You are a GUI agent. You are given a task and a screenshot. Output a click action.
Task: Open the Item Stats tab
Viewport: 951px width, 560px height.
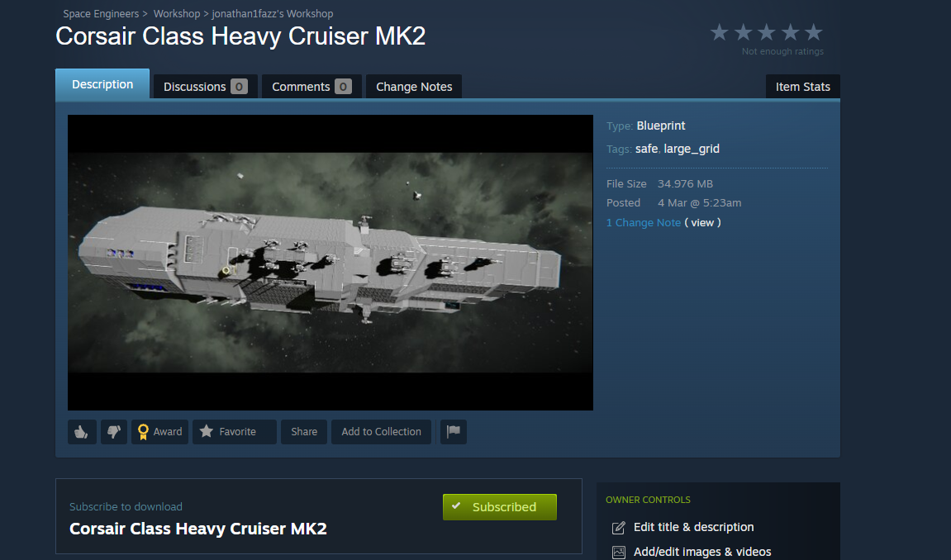coord(803,87)
